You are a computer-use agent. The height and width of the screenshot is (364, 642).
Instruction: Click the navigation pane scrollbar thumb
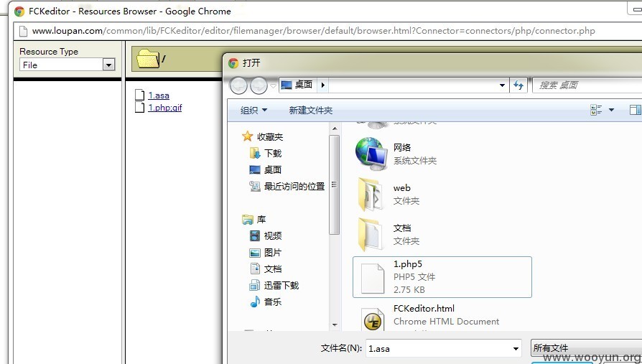click(x=335, y=185)
